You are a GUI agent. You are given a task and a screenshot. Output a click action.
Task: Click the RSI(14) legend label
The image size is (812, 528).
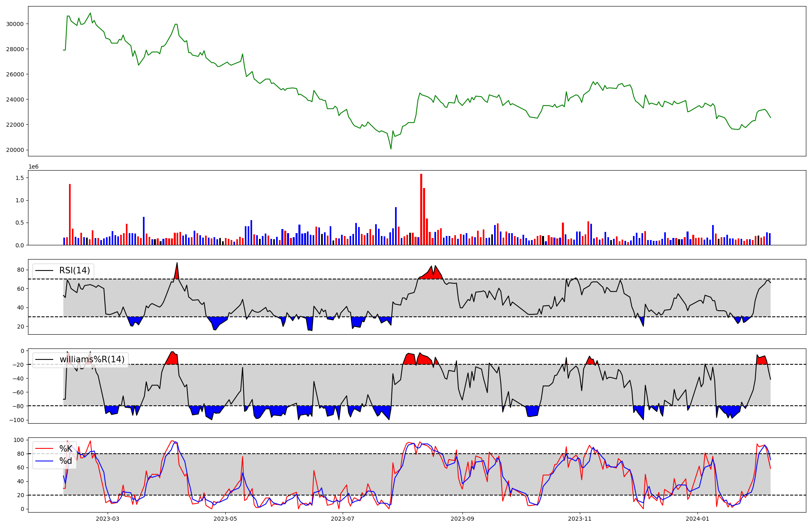(x=75, y=270)
